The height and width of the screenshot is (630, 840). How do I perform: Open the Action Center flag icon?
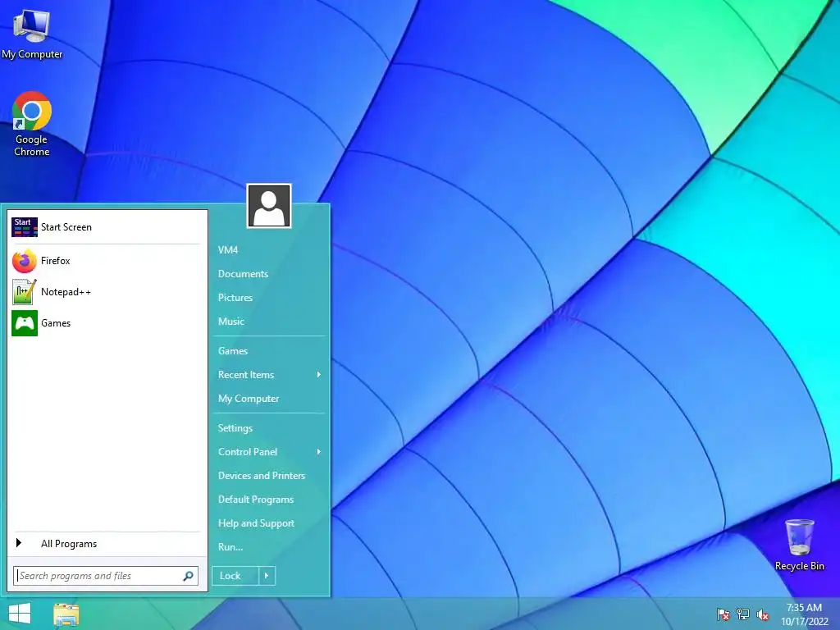(x=724, y=614)
